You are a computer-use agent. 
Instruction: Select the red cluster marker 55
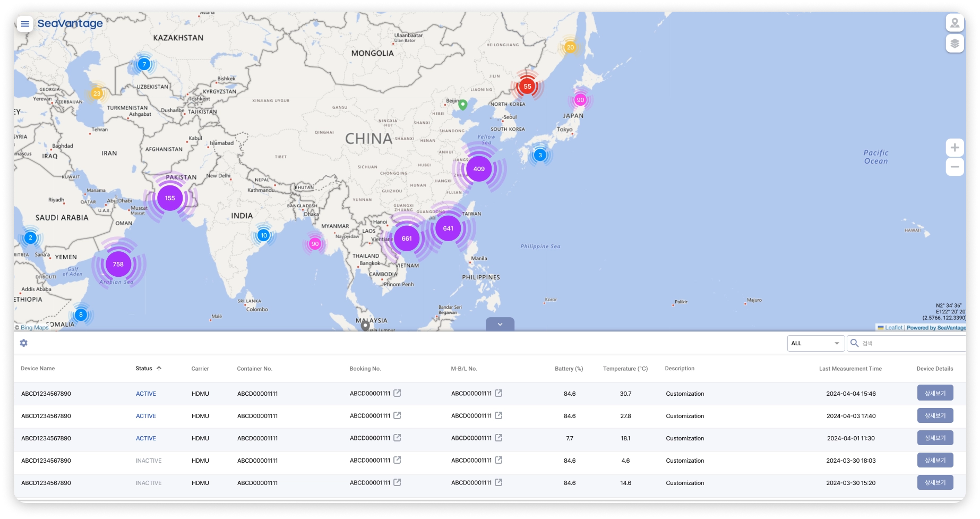pyautogui.click(x=527, y=87)
